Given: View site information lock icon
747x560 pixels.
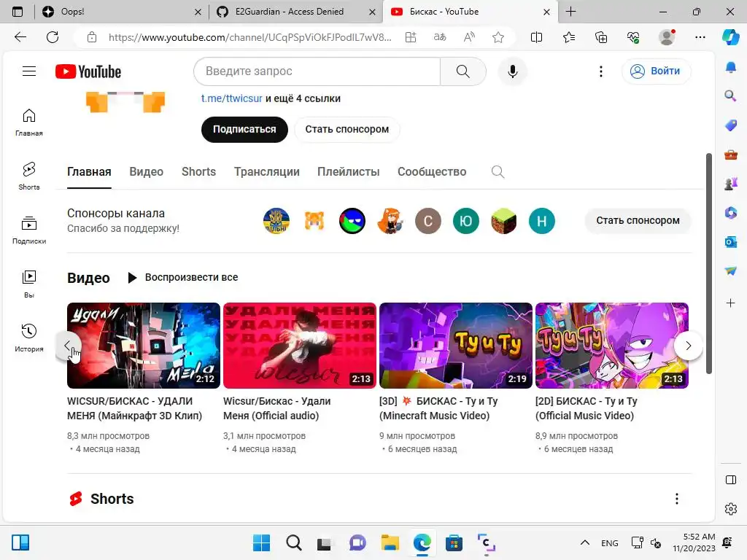Looking at the screenshot, I should coord(92,37).
